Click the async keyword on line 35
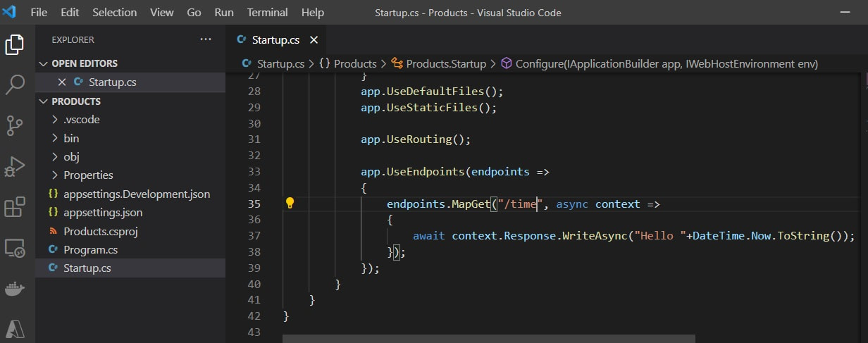This screenshot has height=343, width=868. (572, 204)
